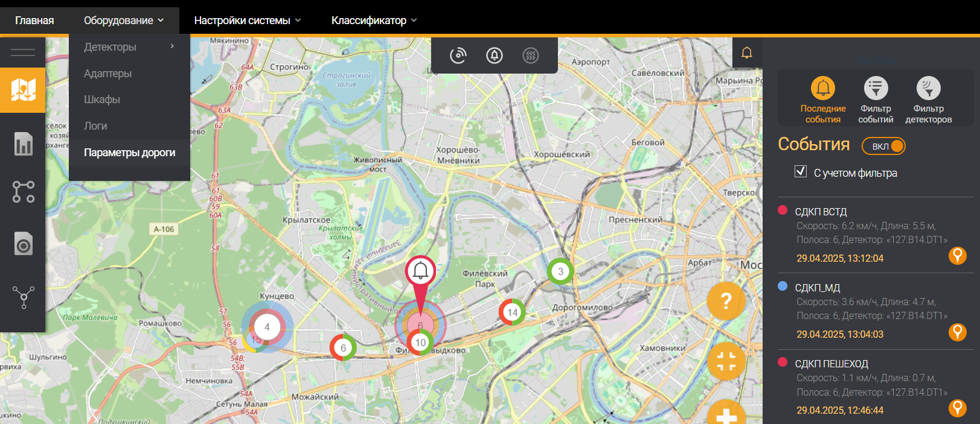980x424 pixels.
Task: Click the Кунцево map label
Action: tap(277, 297)
